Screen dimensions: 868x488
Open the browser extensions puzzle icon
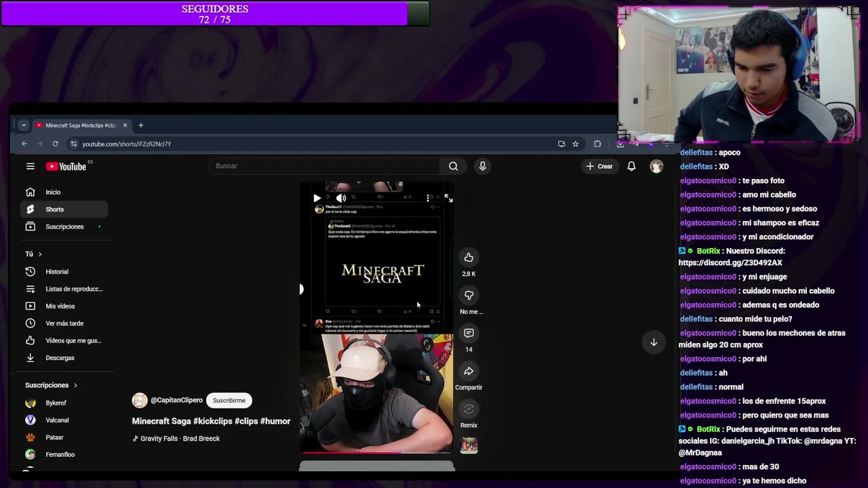597,144
